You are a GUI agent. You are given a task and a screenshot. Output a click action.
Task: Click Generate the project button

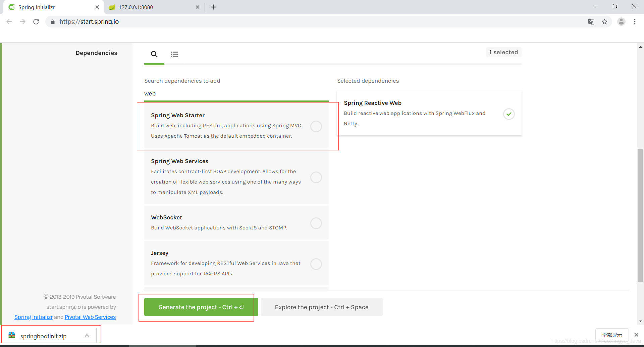tap(201, 307)
